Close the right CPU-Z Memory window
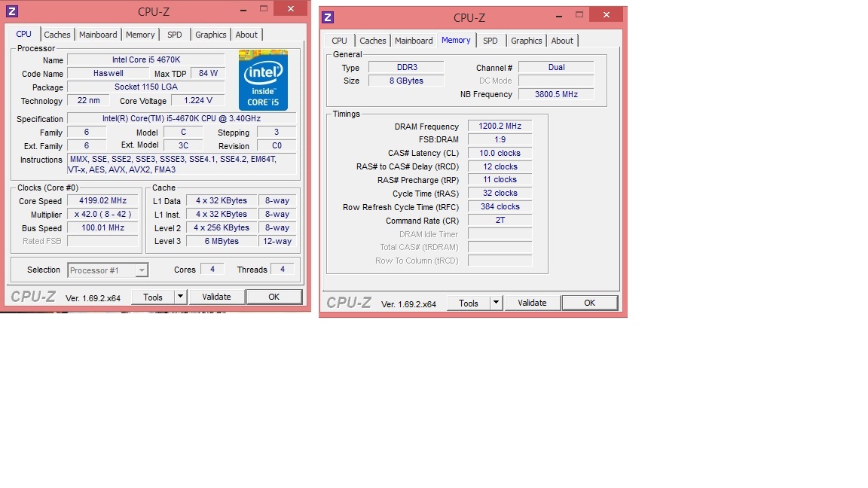 pyautogui.click(x=605, y=14)
